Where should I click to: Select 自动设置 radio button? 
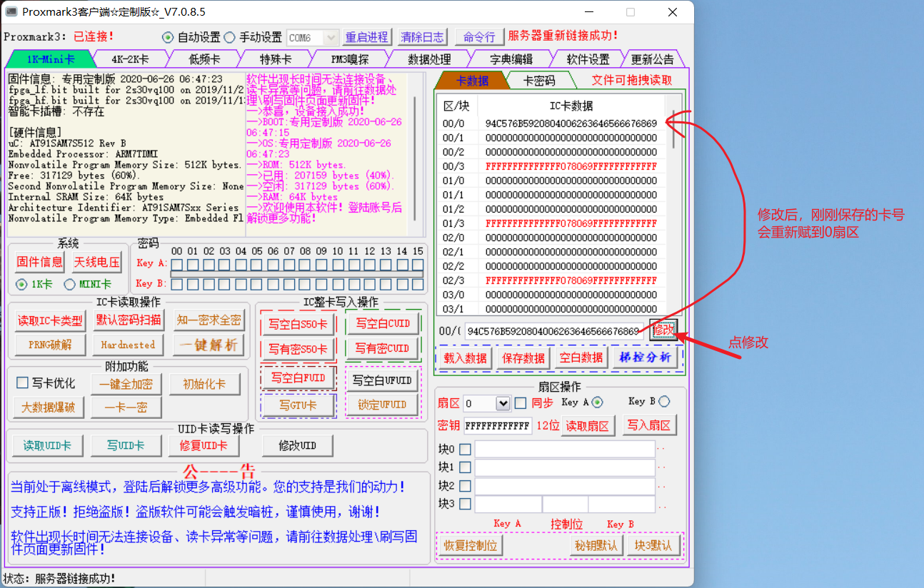coord(168,37)
